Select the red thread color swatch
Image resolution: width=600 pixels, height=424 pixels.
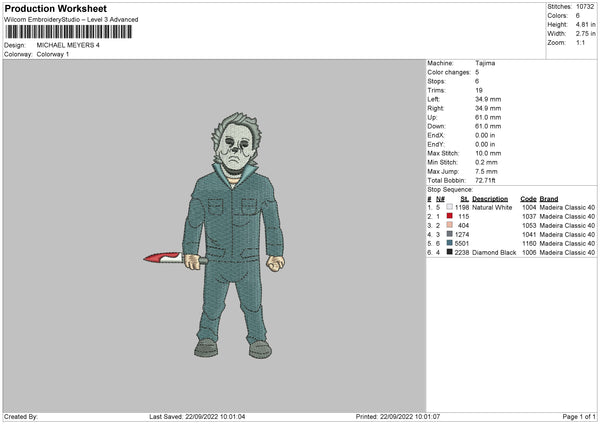(449, 216)
